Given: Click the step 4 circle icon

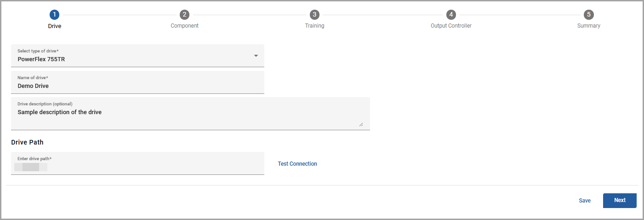Looking at the screenshot, I should [x=451, y=15].
